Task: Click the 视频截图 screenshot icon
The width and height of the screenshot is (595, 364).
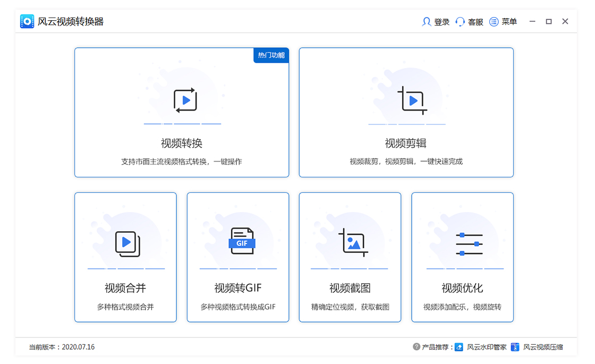Action: tap(353, 242)
